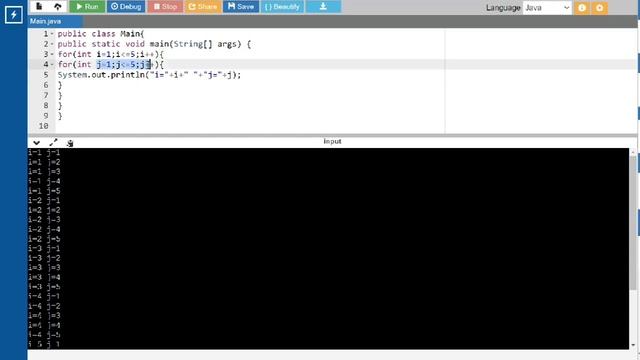Open the Language dropdown showing Java
This screenshot has height=360, width=640.
pyautogui.click(x=547, y=8)
